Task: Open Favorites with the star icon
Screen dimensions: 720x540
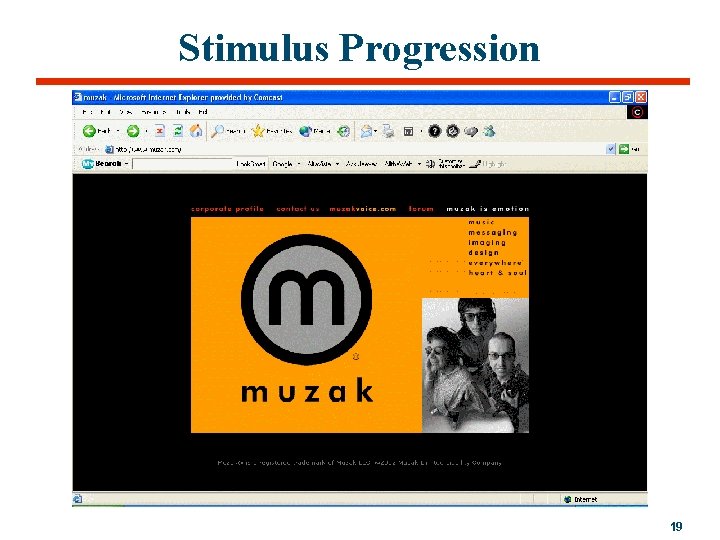Action: (x=259, y=131)
